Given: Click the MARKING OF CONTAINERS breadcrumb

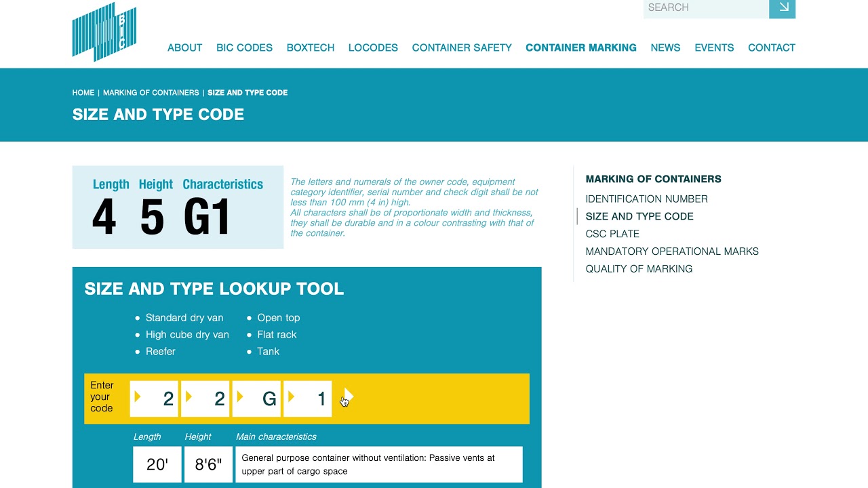Looking at the screenshot, I should tap(151, 93).
